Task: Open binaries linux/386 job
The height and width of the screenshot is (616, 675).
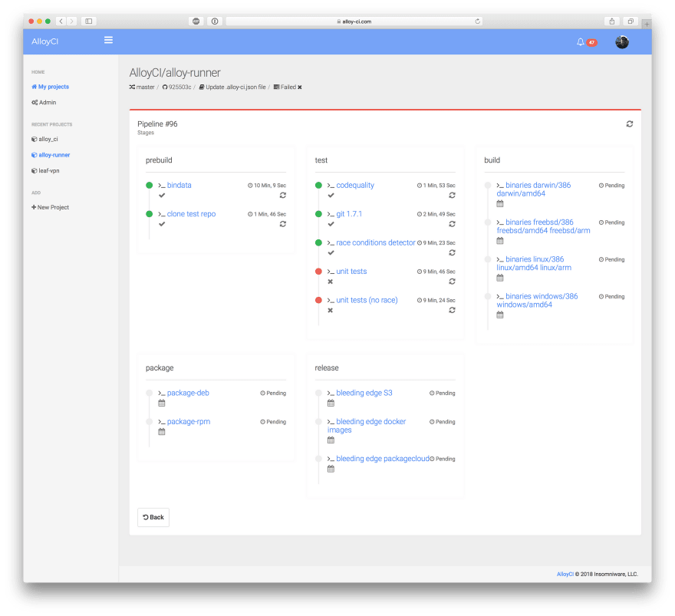Action: click(x=534, y=263)
